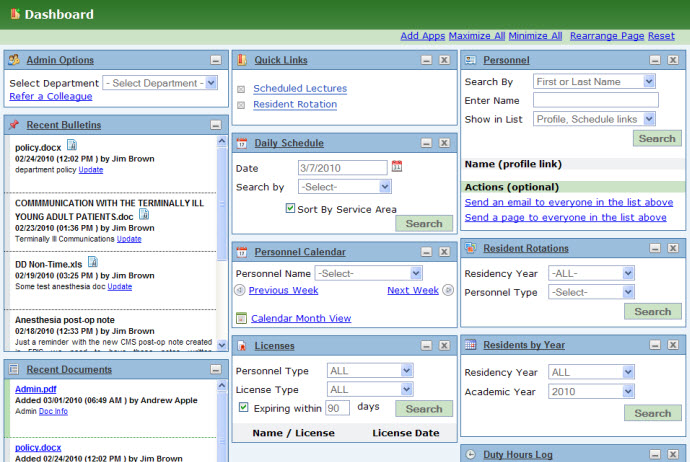The image size is (690, 462).
Task: Click the Resident Rotations panel icon
Action: 470,248
